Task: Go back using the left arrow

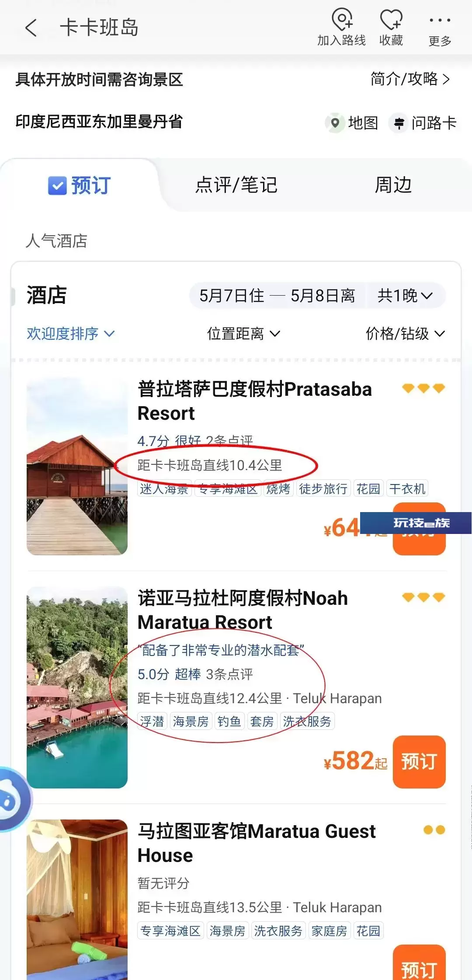Action: point(31,28)
